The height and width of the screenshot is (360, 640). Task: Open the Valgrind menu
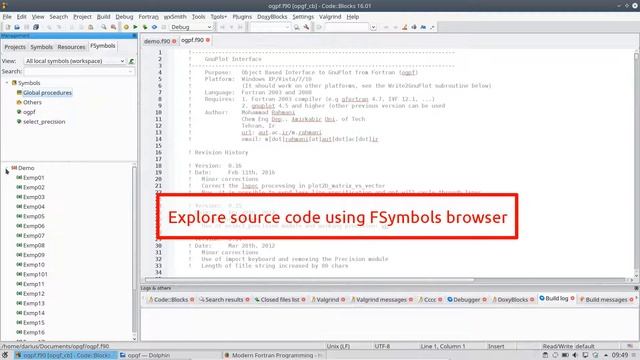(330, 17)
